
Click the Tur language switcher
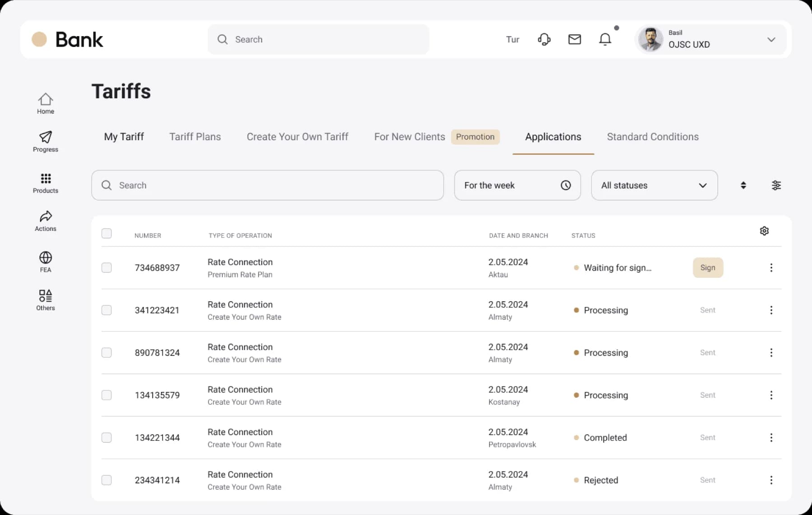(x=512, y=40)
